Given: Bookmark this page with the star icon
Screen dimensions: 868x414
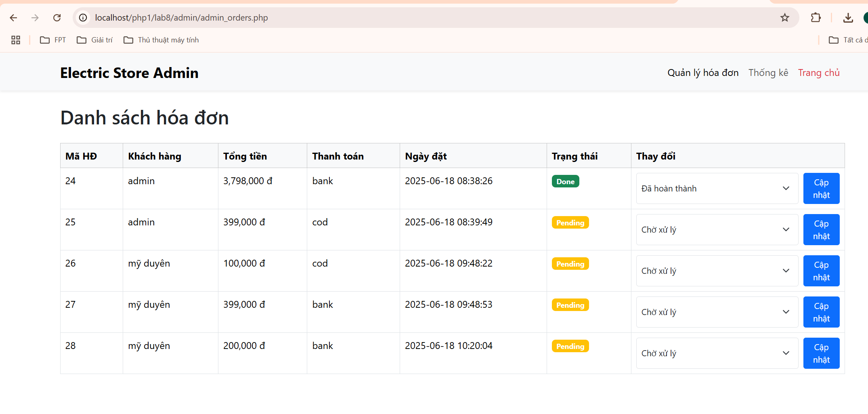Looking at the screenshot, I should point(784,18).
